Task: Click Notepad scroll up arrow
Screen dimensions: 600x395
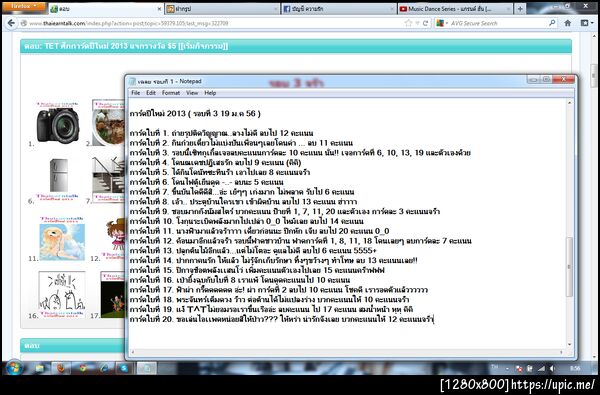Action: coord(569,103)
